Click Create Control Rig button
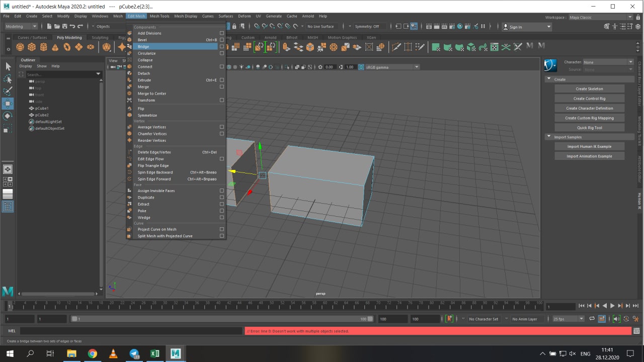Screen dimensions: 644x362 tap(589, 99)
